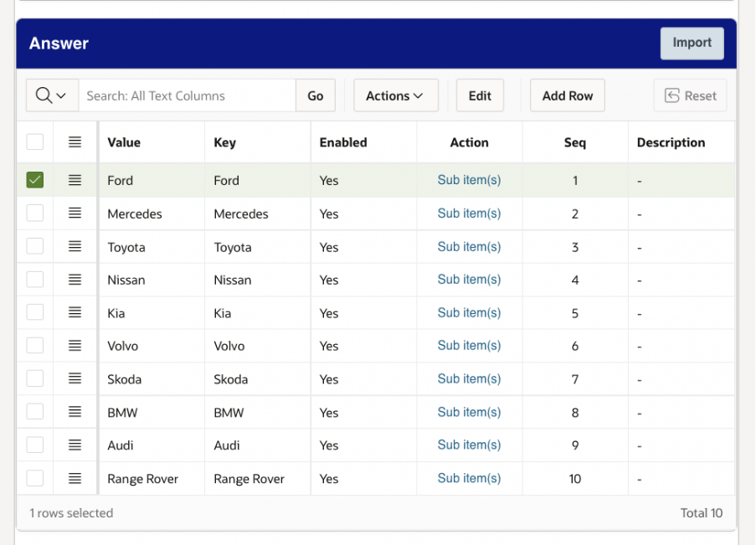Open the row menu icon for Range Rover
Image resolution: width=756 pixels, height=545 pixels.
click(x=75, y=479)
